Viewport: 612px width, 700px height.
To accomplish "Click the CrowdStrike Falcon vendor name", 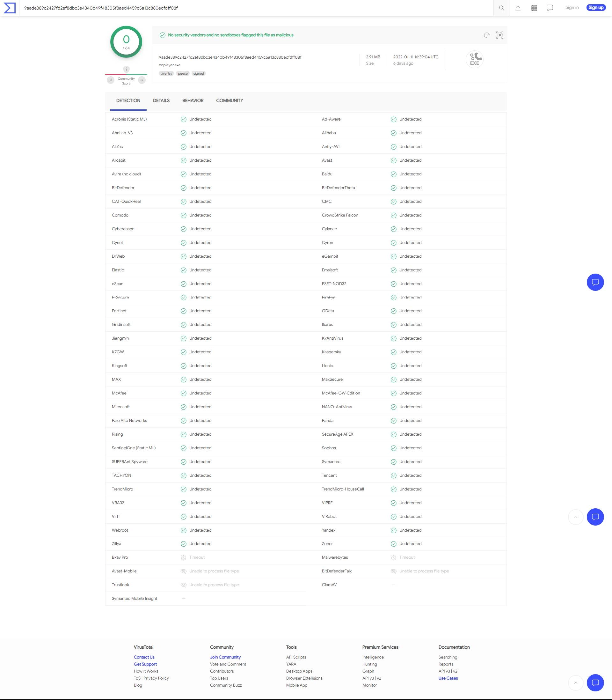I will pyautogui.click(x=340, y=215).
